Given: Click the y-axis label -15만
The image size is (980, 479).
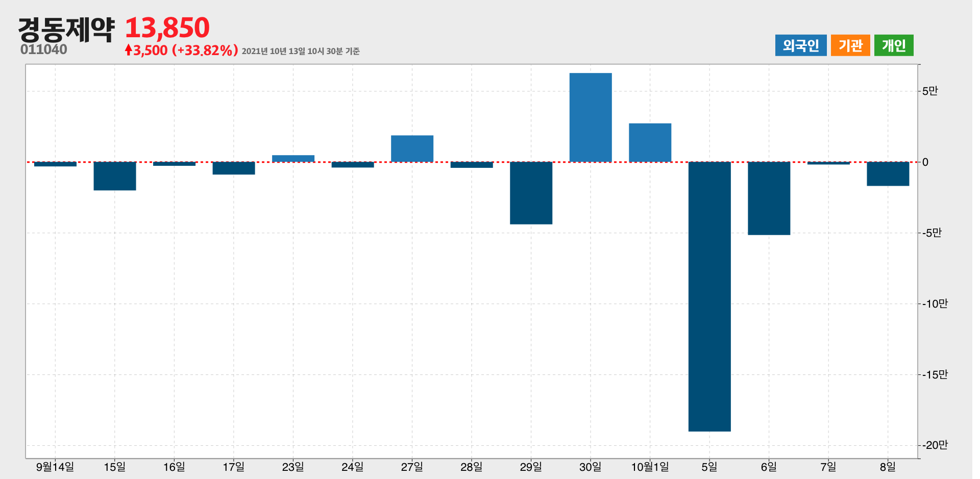Looking at the screenshot, I should point(935,374).
